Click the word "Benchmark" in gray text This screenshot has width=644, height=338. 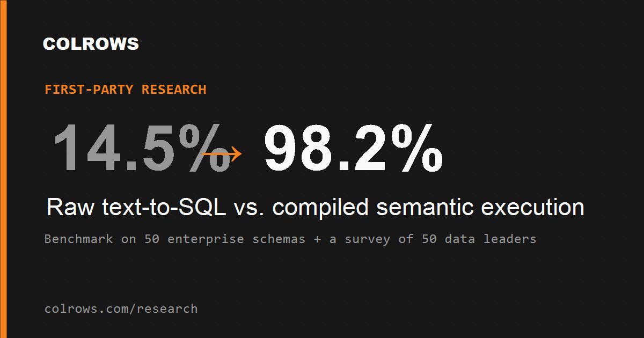[79, 239]
